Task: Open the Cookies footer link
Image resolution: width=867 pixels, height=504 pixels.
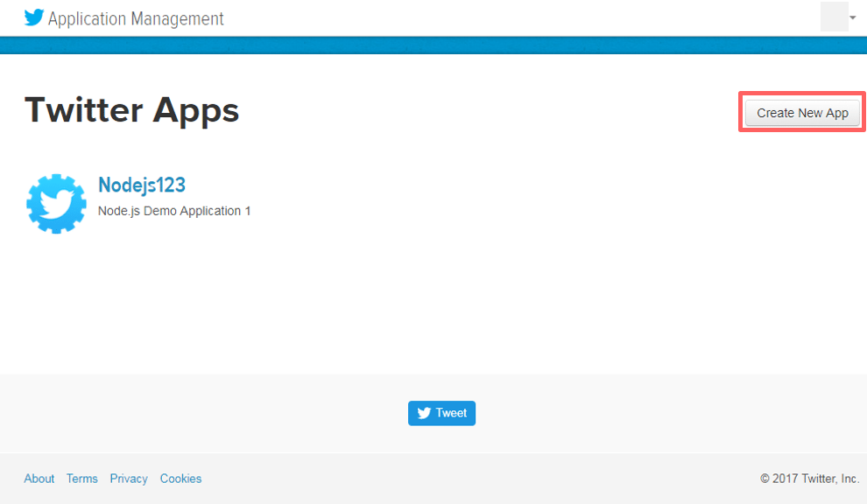Action: [180, 479]
